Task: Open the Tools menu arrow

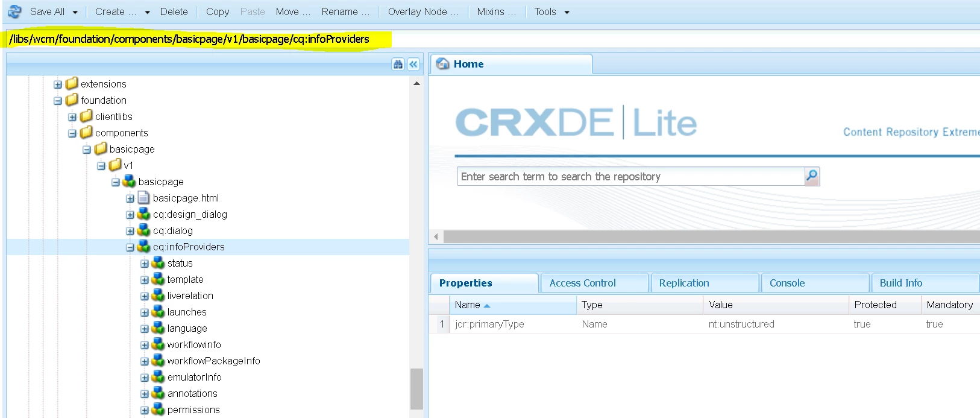Action: 567,12
